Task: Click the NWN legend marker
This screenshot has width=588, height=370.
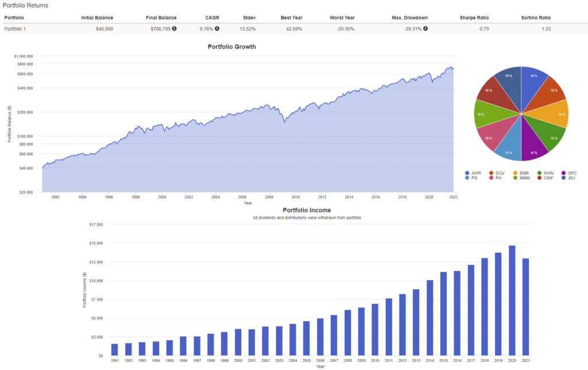Action: [x=539, y=173]
